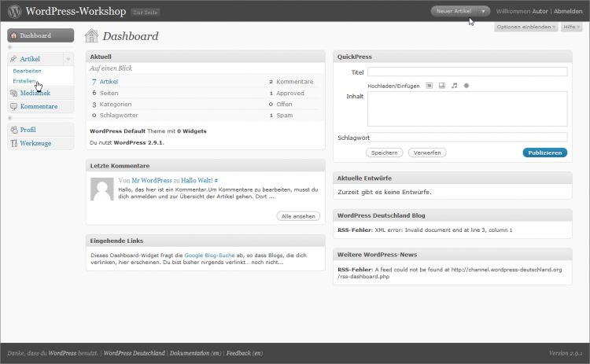This screenshot has width=590, height=364.
Task: Click the add video icon in QuickPress
Action: 442,86
